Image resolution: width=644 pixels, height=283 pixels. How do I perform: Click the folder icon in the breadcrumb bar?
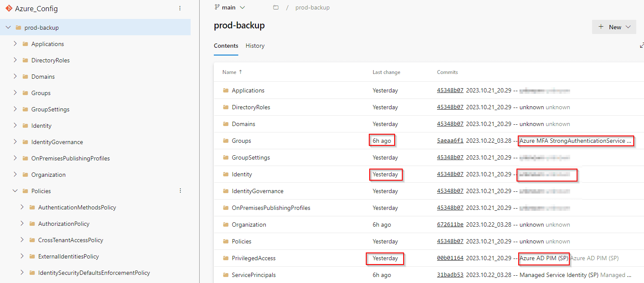276,7
